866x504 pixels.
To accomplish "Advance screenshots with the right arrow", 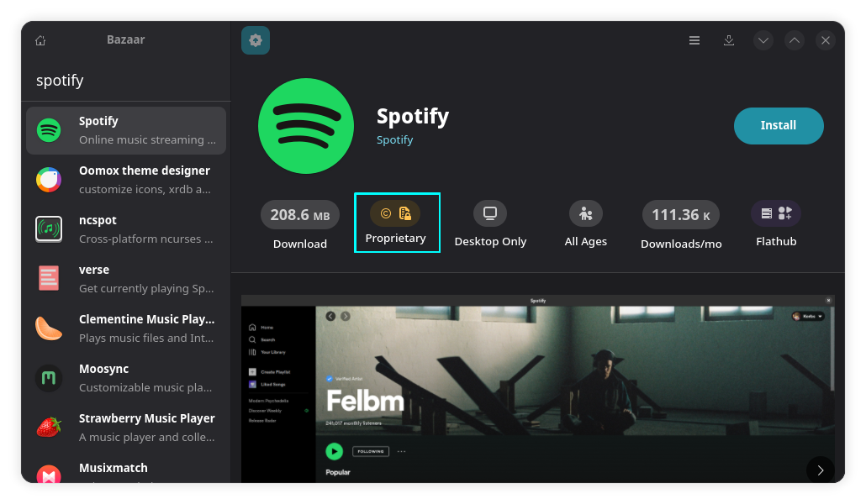I will (x=820, y=470).
